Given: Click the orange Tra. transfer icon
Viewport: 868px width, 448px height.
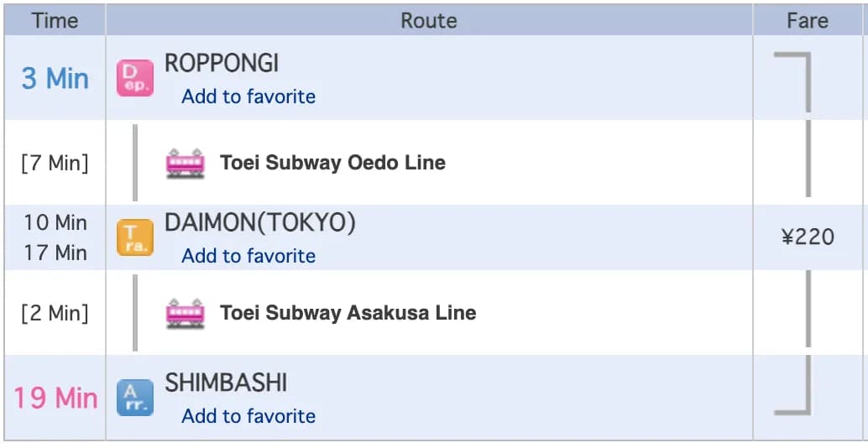Looking at the screenshot, I should click(134, 237).
